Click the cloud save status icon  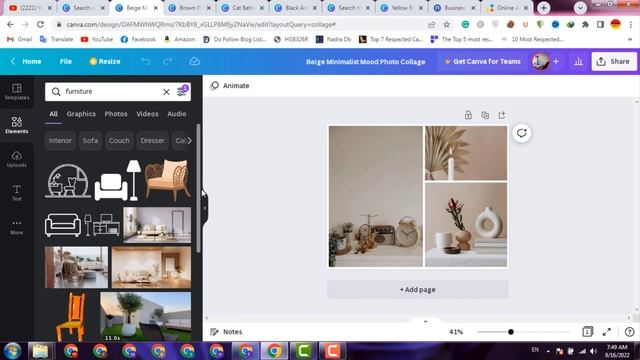point(195,62)
